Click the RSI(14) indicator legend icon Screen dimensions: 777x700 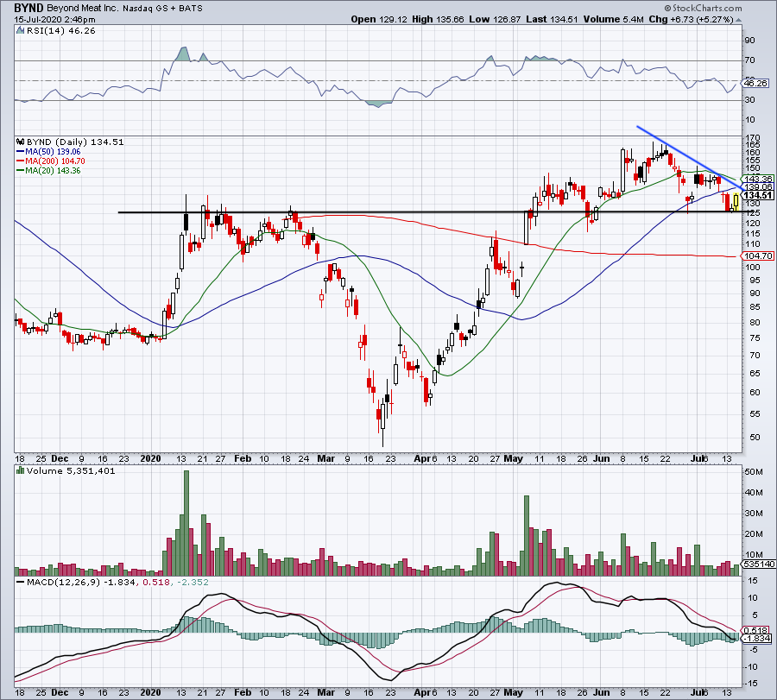(x=20, y=31)
